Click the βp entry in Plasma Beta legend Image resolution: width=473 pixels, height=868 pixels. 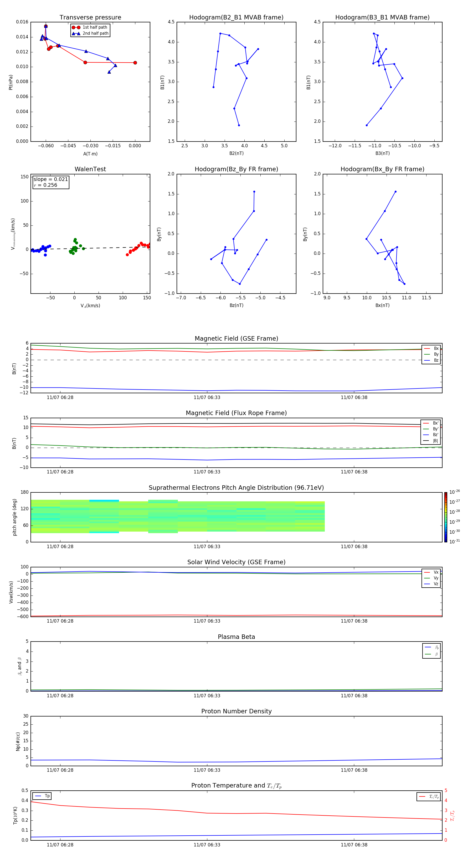pyautogui.click(x=432, y=647)
